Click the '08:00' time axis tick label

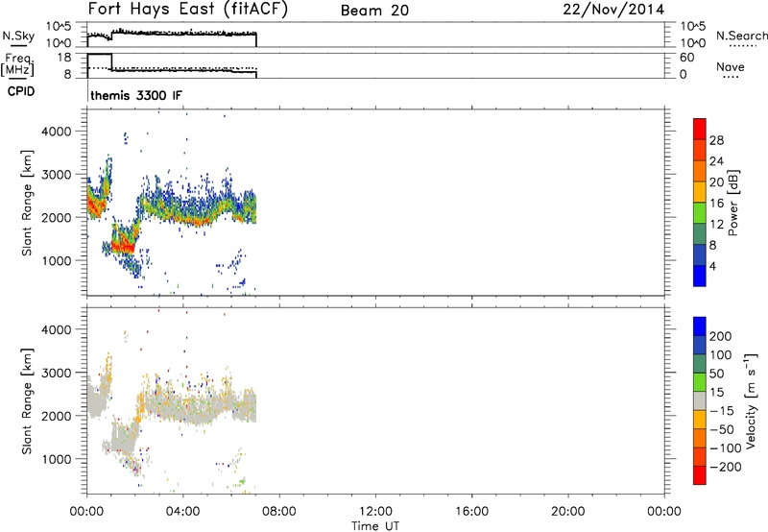pos(279,512)
